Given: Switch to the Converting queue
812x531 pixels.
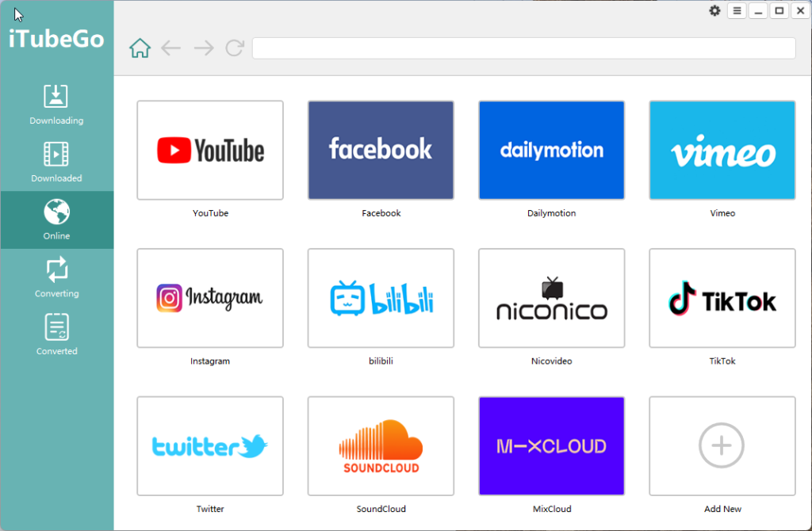Looking at the screenshot, I should [x=56, y=277].
